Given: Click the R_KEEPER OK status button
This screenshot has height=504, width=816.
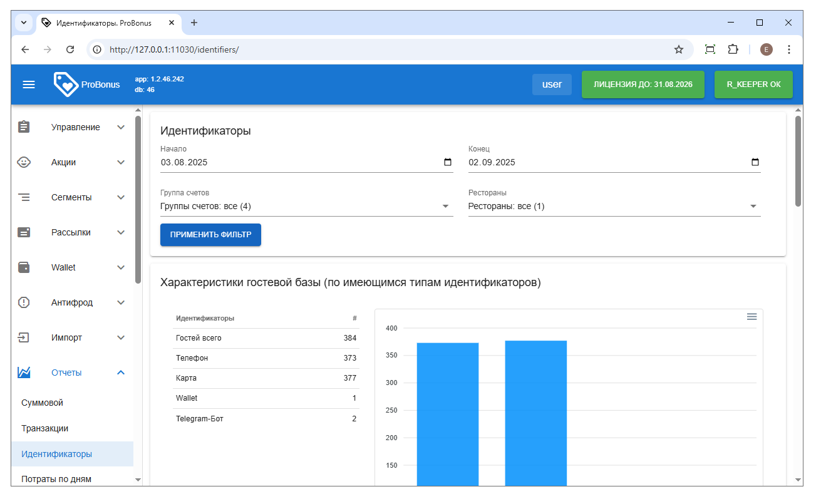Looking at the screenshot, I should pyautogui.click(x=753, y=85).
